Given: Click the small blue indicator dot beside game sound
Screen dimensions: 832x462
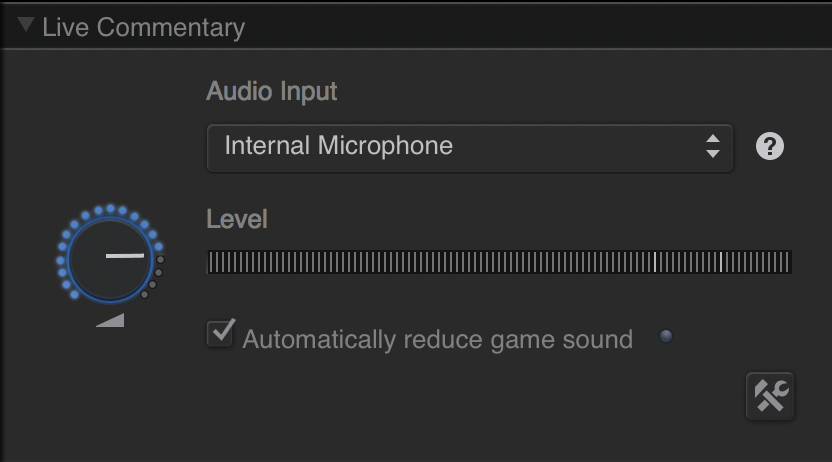Looking at the screenshot, I should (x=665, y=336).
